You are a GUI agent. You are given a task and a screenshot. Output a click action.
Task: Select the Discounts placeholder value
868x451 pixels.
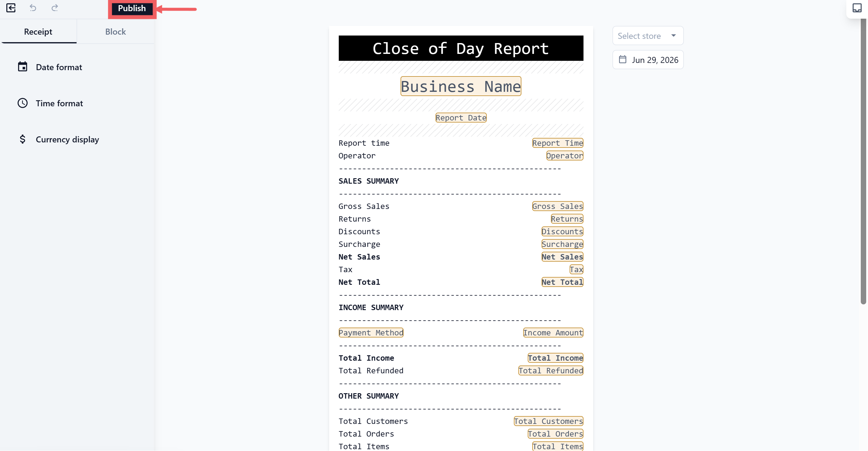562,231
